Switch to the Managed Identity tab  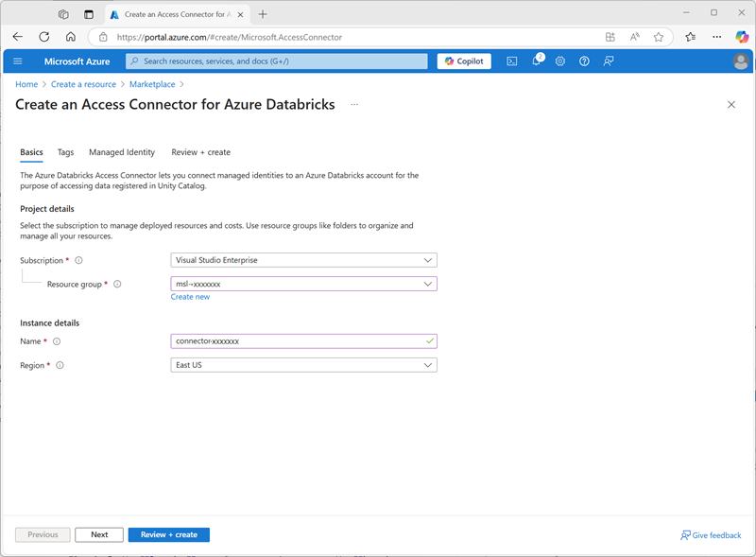coord(122,152)
